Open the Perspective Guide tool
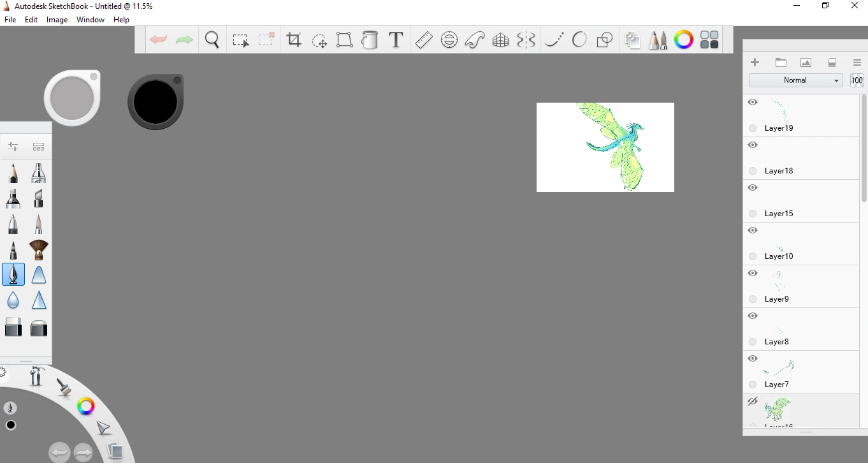 click(500, 40)
